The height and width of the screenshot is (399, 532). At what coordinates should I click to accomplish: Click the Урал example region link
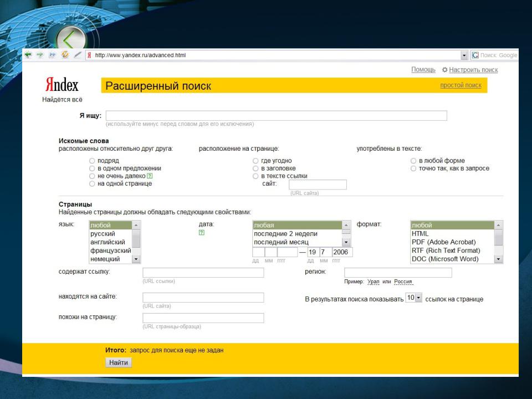click(x=373, y=282)
